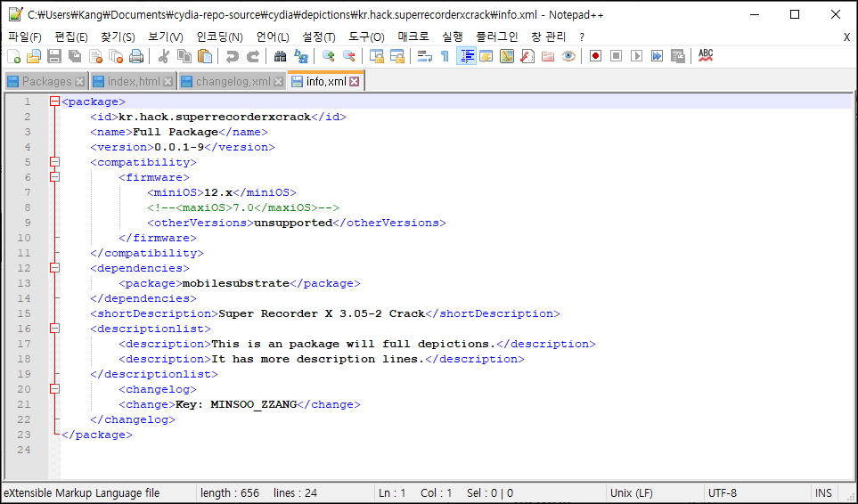
Task: Click the Copy toolbar icon
Action: point(184,56)
